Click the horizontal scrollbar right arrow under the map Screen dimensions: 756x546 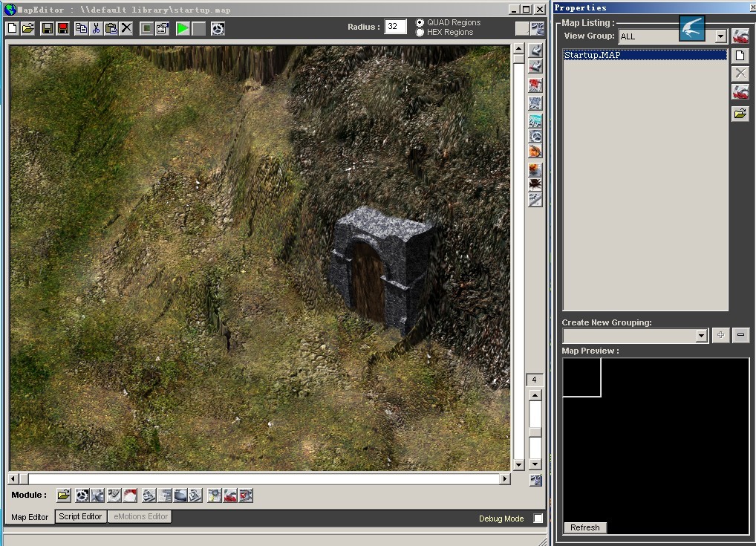pos(505,479)
